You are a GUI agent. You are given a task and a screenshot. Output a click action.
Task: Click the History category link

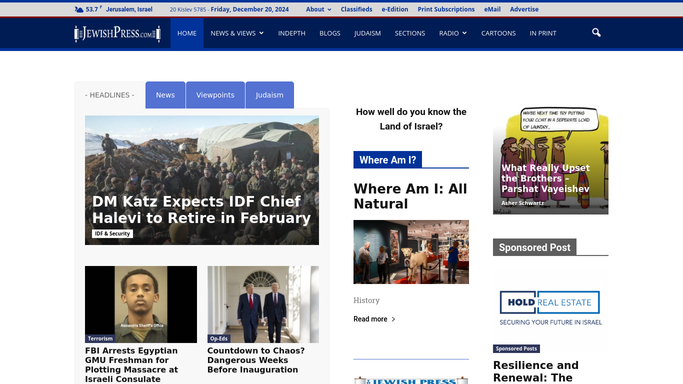pyautogui.click(x=366, y=300)
